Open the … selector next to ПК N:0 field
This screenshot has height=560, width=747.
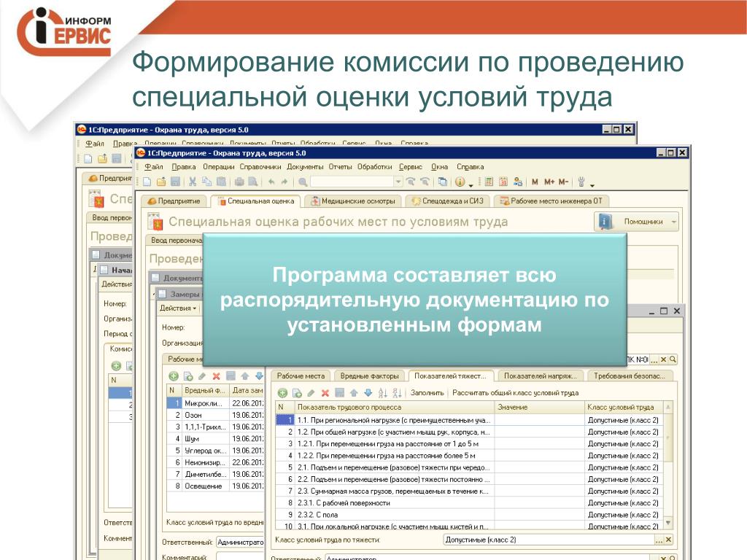pos(654,359)
